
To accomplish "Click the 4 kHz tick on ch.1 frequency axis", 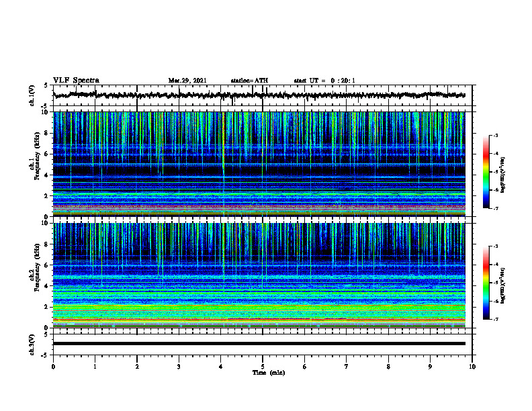I will pos(47,175).
